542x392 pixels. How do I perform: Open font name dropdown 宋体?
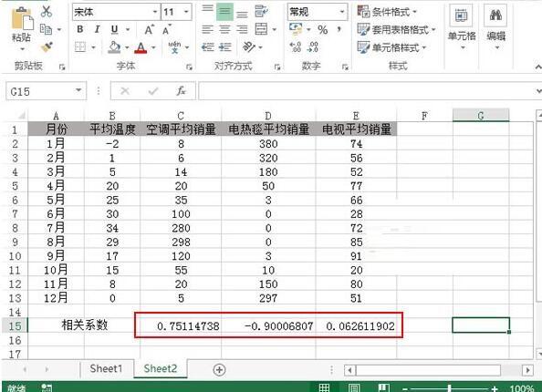click(155, 12)
